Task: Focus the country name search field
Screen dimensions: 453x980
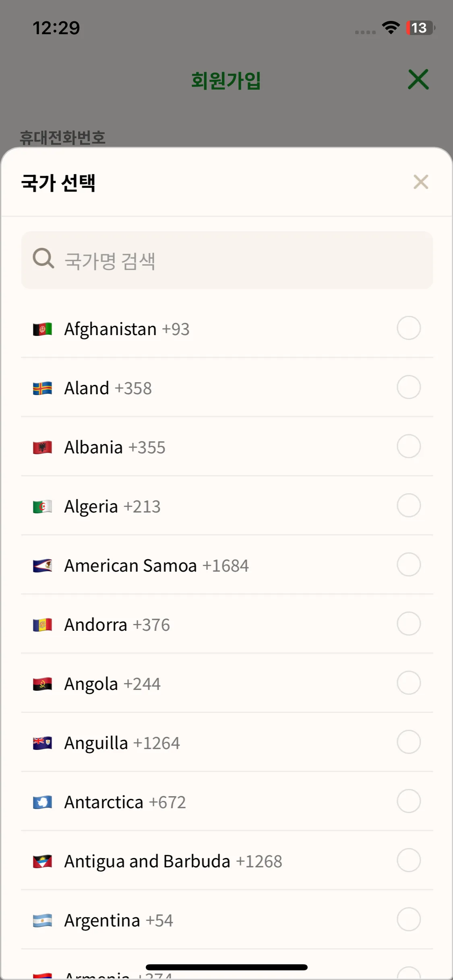Action: (x=242, y=260)
